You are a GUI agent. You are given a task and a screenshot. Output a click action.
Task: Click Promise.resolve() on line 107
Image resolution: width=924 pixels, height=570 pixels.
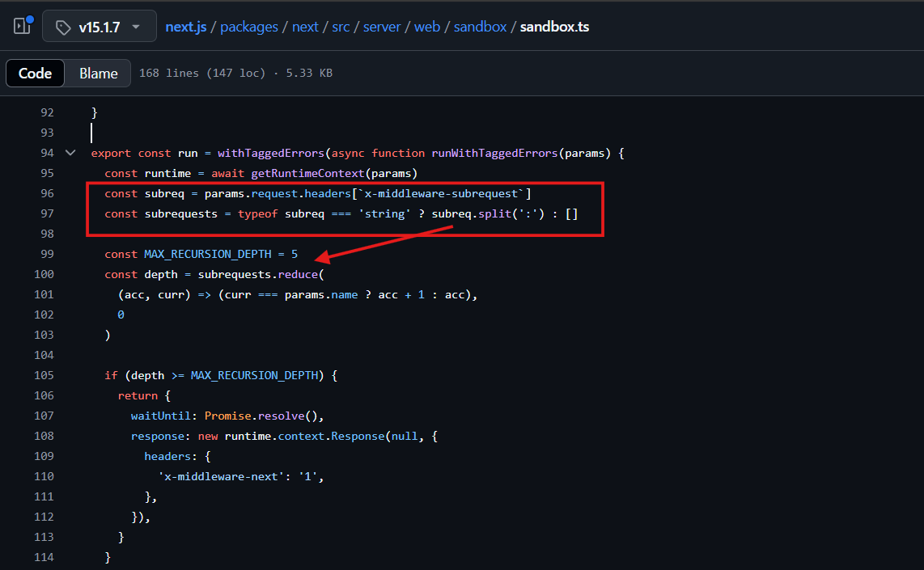coord(261,416)
